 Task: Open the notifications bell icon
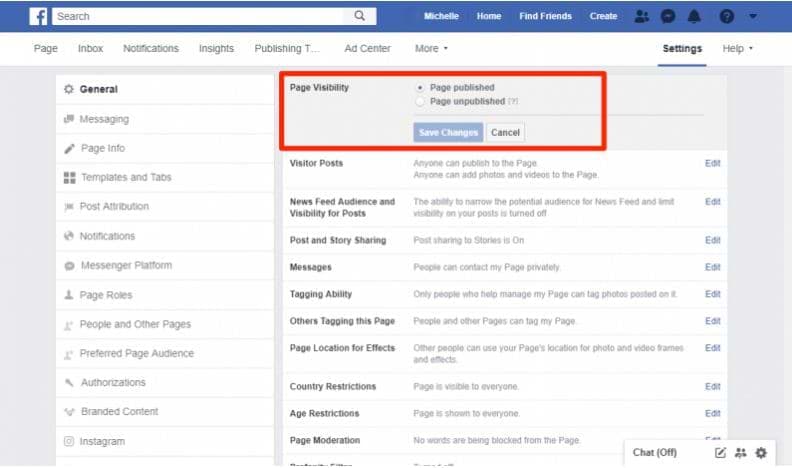tap(695, 16)
